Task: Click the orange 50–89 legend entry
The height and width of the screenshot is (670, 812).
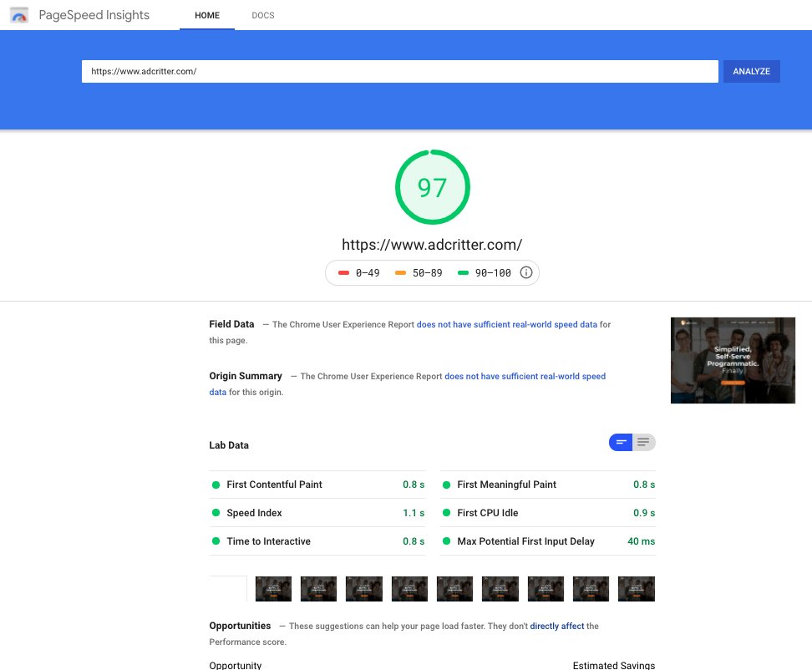Action: pos(419,273)
